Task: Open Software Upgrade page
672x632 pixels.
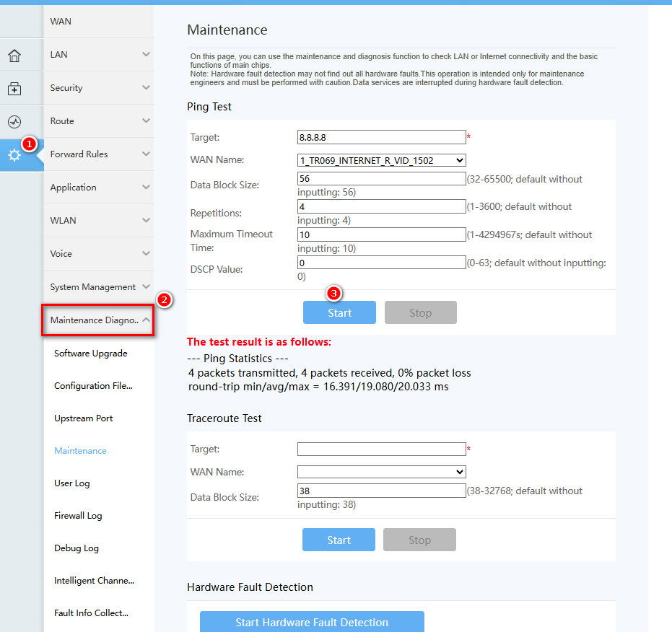Action: (x=91, y=354)
